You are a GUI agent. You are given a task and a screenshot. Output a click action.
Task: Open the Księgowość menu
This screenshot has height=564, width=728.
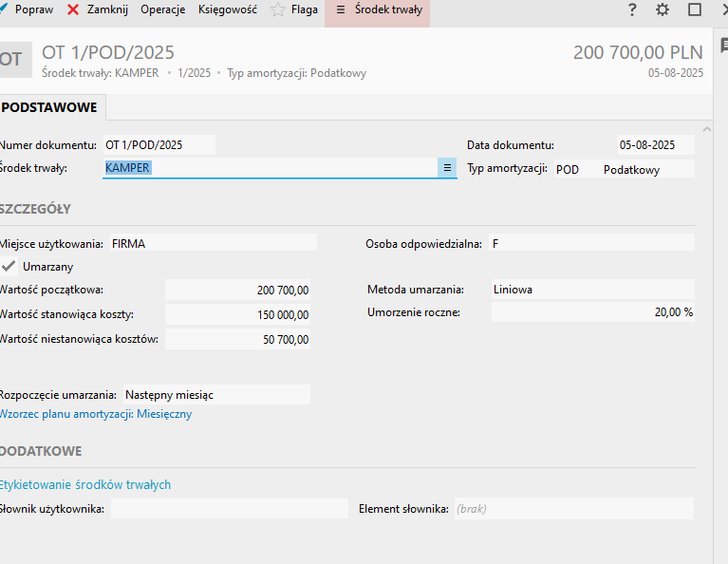tap(228, 9)
